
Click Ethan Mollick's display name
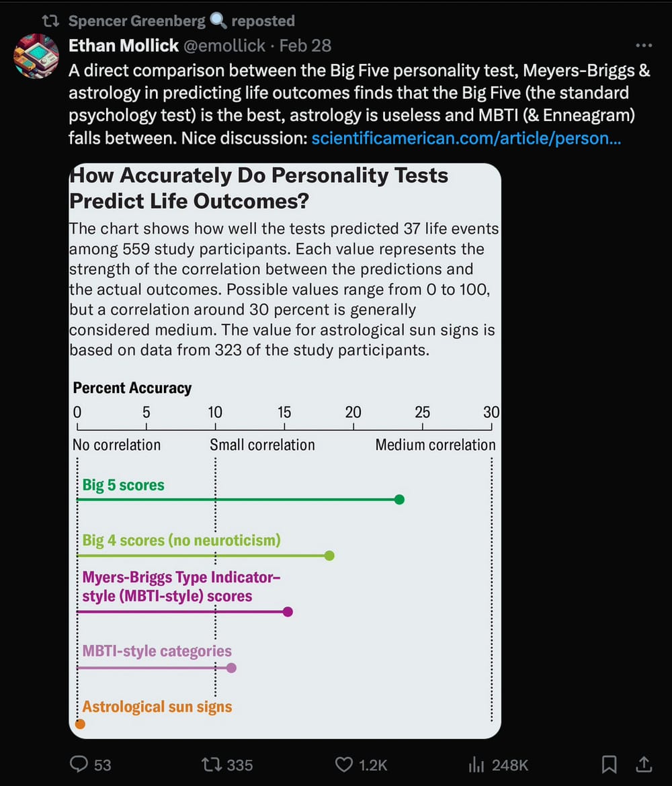[x=124, y=46]
